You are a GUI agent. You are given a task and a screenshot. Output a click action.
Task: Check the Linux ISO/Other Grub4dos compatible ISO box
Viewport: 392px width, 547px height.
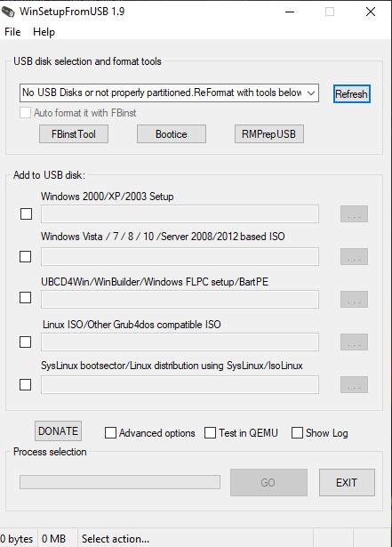pyautogui.click(x=25, y=342)
